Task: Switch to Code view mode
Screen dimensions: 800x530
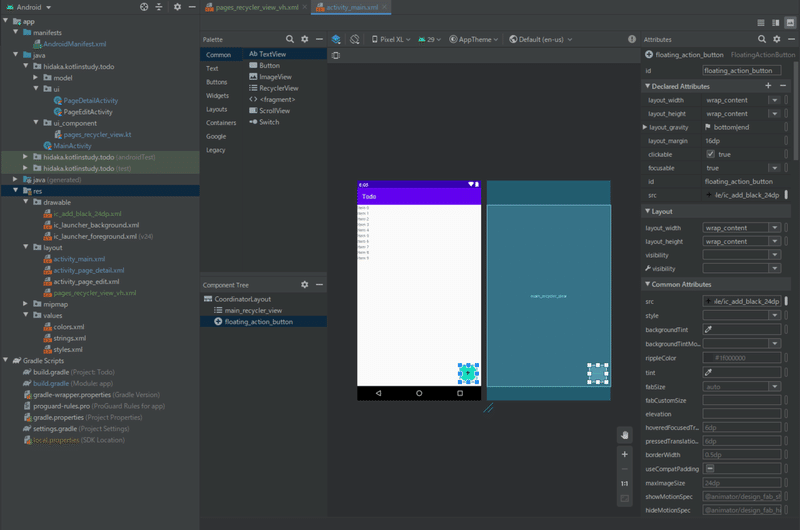Action: (761, 23)
